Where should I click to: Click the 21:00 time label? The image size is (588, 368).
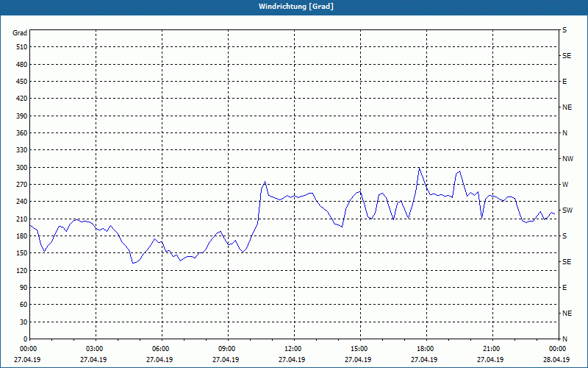[491, 349]
